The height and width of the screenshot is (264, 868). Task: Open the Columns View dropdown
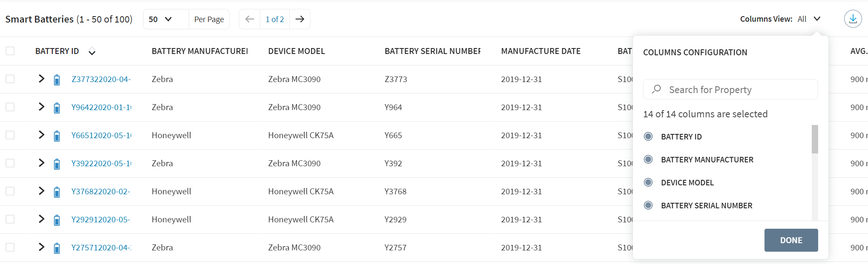point(816,19)
